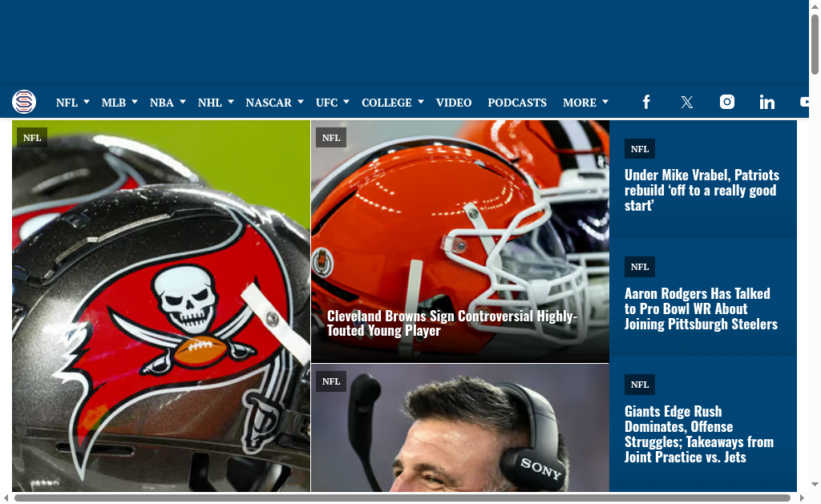Click the NFL tag above Aaron Rodgers headline

[640, 267]
